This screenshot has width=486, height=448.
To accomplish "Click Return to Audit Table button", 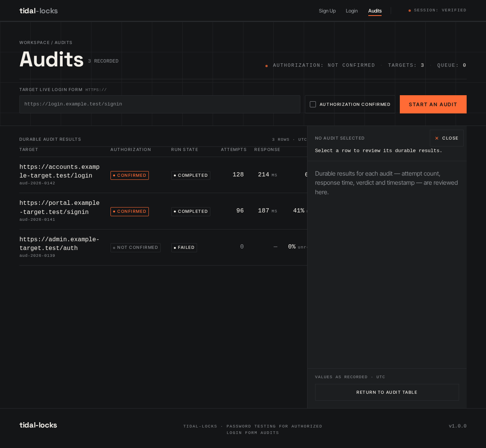I will [387, 392].
